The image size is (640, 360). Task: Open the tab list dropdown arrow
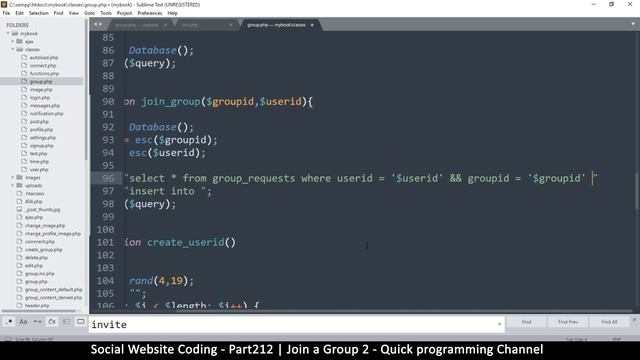pyautogui.click(x=633, y=24)
